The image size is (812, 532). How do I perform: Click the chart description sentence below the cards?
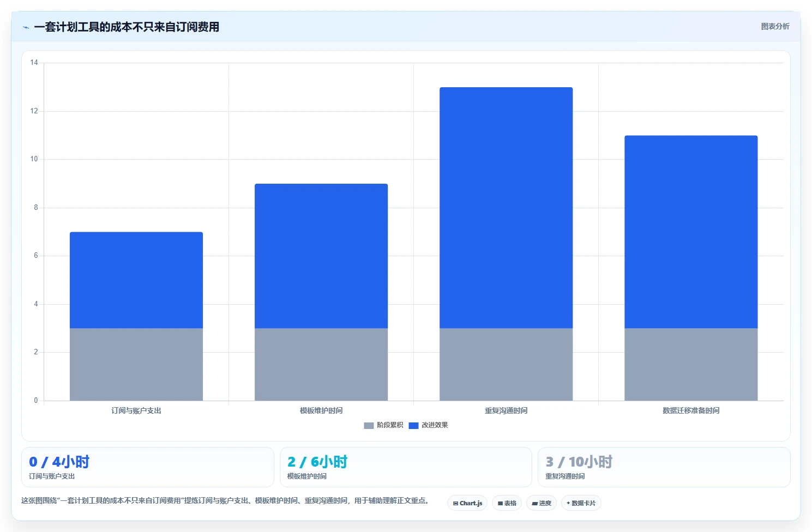226,500
